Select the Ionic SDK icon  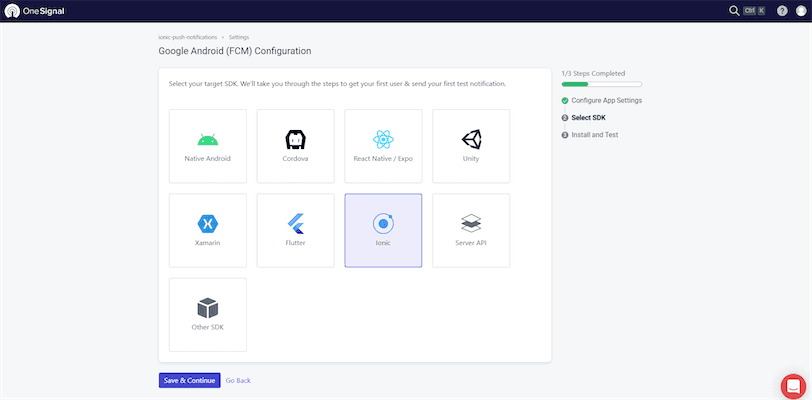pyautogui.click(x=383, y=224)
